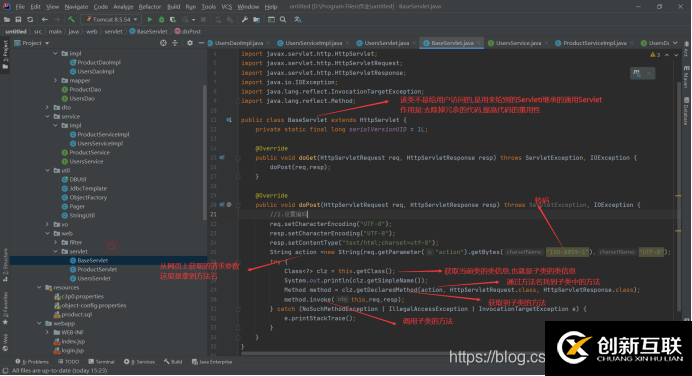
Task: Open the Terminal tool window
Action: pyautogui.click(x=101, y=362)
